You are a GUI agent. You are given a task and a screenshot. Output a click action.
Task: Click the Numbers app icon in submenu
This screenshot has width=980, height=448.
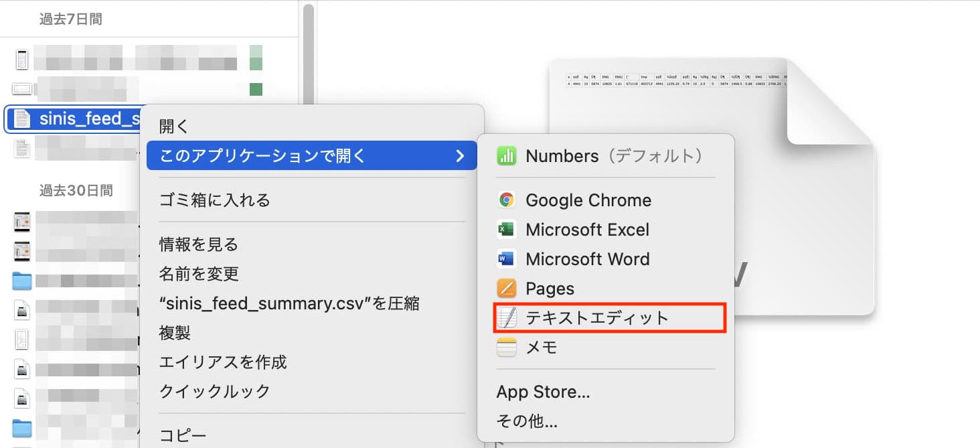pyautogui.click(x=507, y=156)
